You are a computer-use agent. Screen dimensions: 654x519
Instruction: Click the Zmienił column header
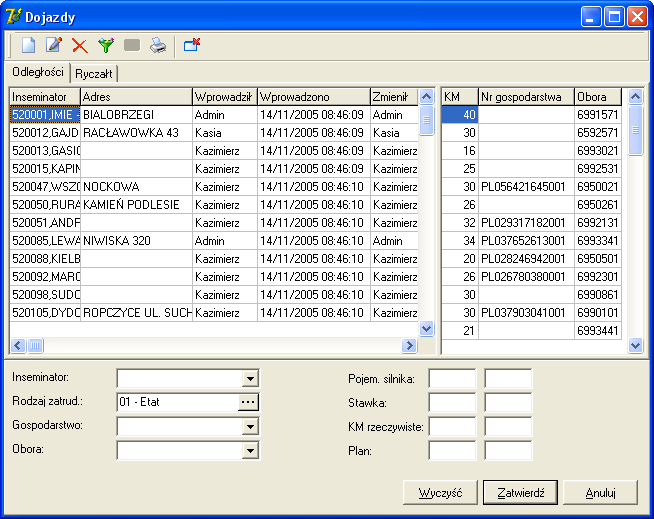point(394,97)
